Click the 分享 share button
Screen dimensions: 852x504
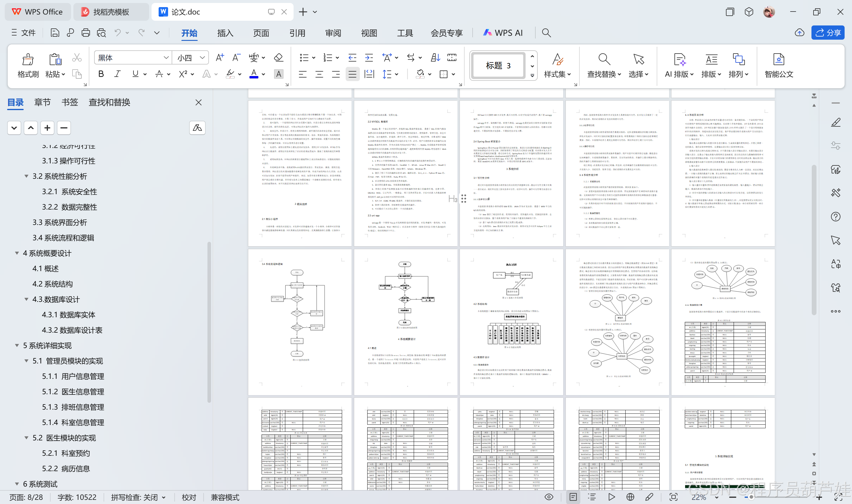coord(827,33)
